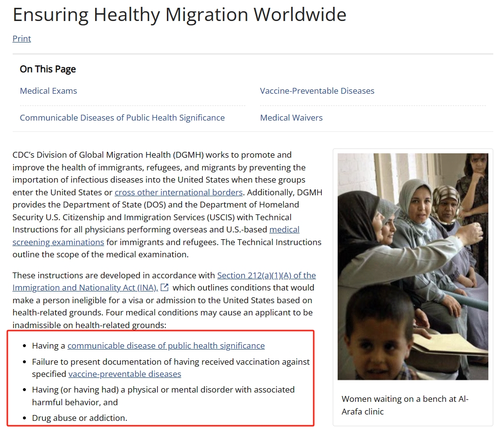Click the Failure to present documentation bullet
Viewport: 504px width, 436px height.
tap(171, 368)
